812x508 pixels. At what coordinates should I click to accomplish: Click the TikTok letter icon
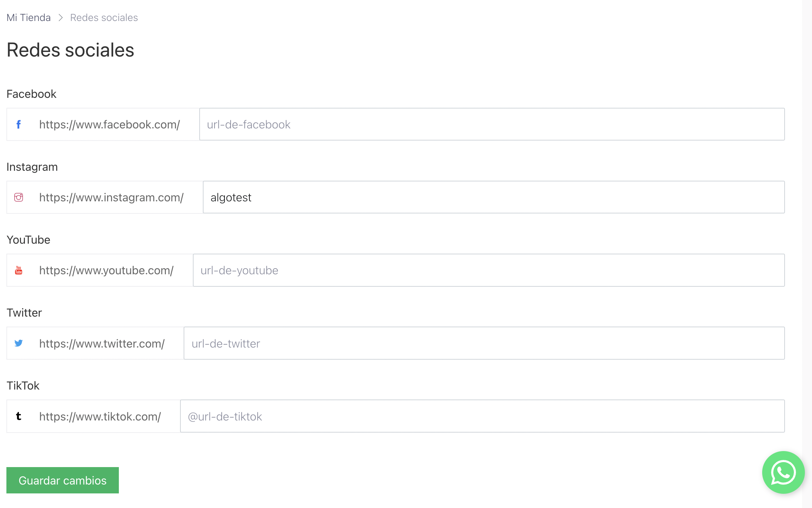click(19, 416)
